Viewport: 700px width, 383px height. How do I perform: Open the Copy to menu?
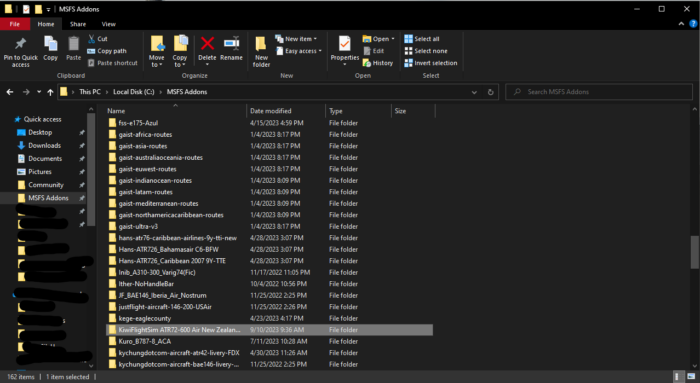[x=180, y=51]
